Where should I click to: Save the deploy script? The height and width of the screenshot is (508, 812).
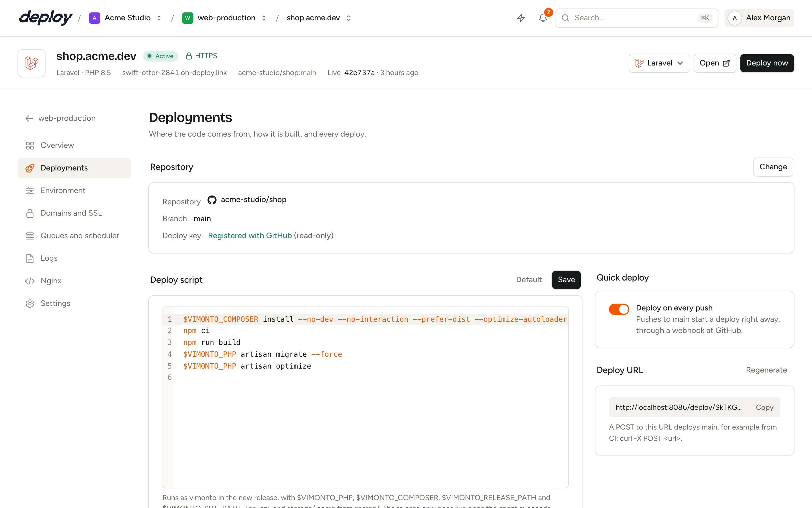566,280
